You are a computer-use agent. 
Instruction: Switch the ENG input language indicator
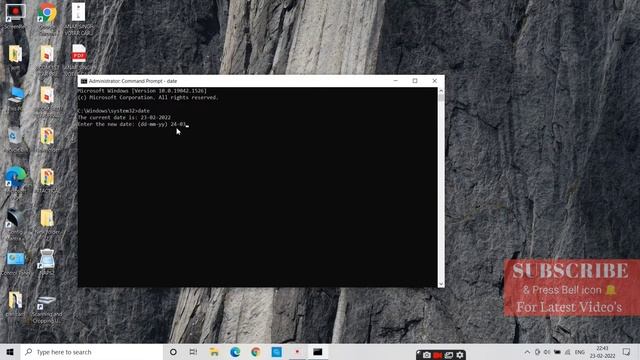click(580, 352)
